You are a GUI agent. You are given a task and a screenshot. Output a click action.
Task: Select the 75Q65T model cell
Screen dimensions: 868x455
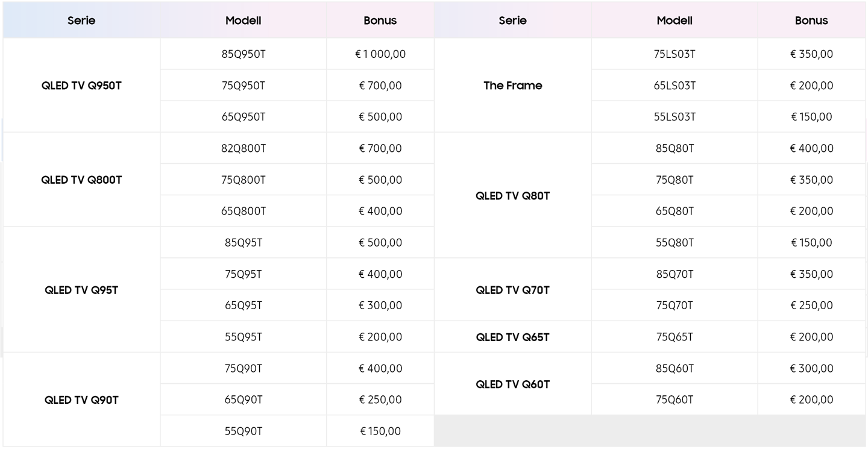point(675,337)
